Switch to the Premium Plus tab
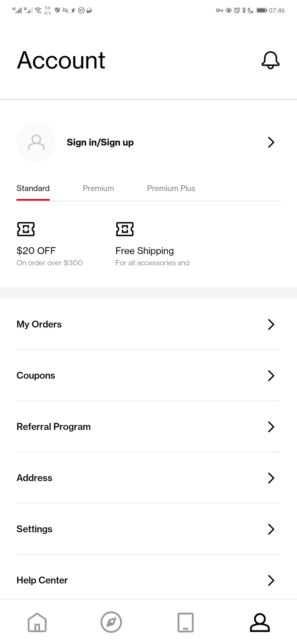Screen dimensions: 297x644 click(171, 189)
